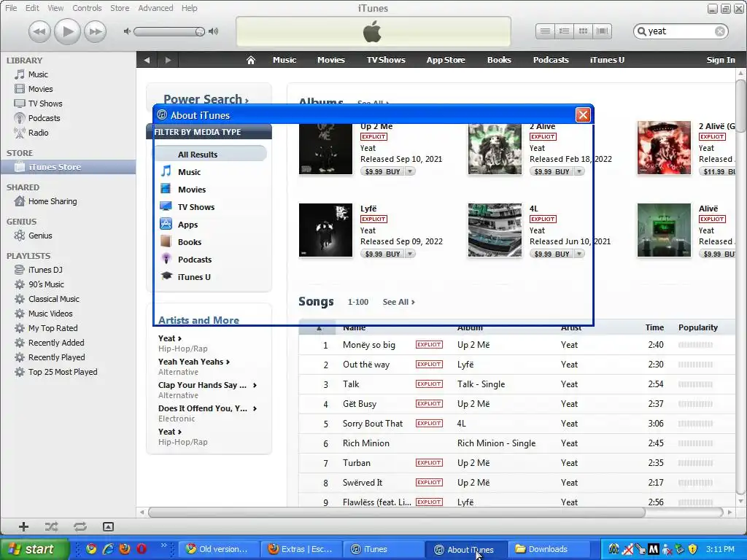Click the search field containing yeat
747x560 pixels.
coord(681,31)
